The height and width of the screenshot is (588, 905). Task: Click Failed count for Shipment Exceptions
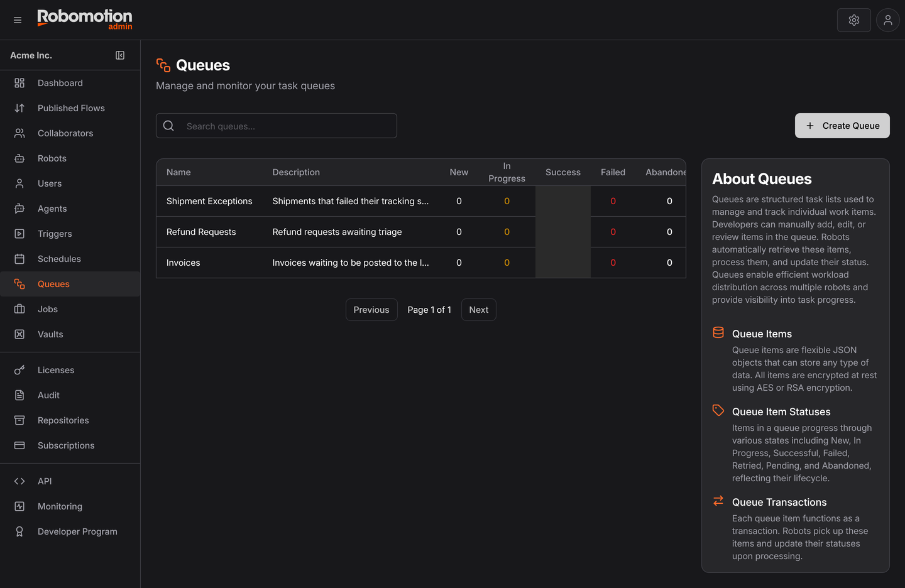(613, 201)
